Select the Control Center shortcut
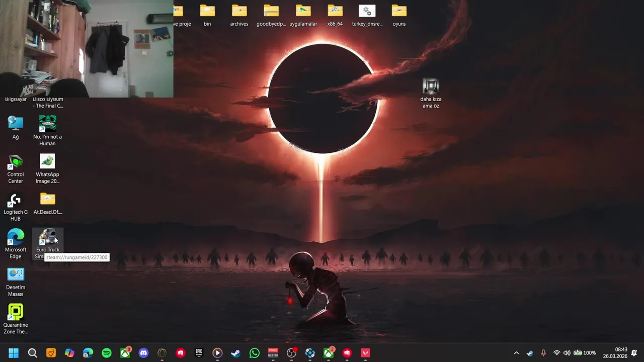The image size is (644, 362). pos(16,169)
